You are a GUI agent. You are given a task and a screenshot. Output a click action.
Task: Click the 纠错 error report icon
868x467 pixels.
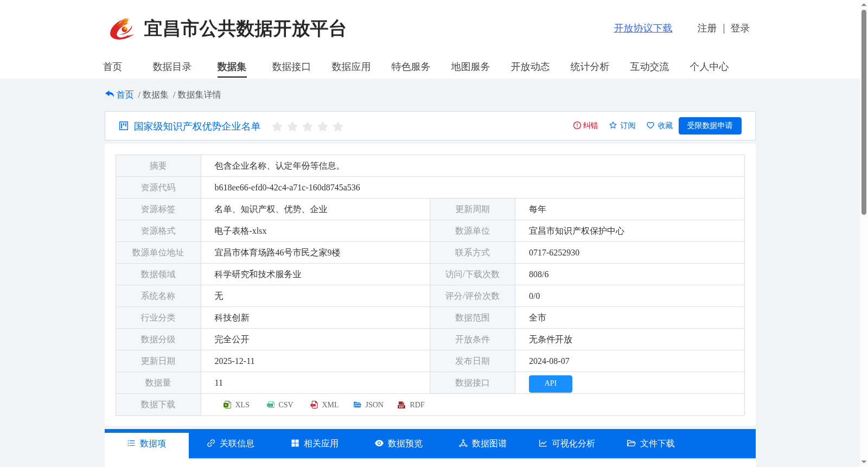click(577, 125)
